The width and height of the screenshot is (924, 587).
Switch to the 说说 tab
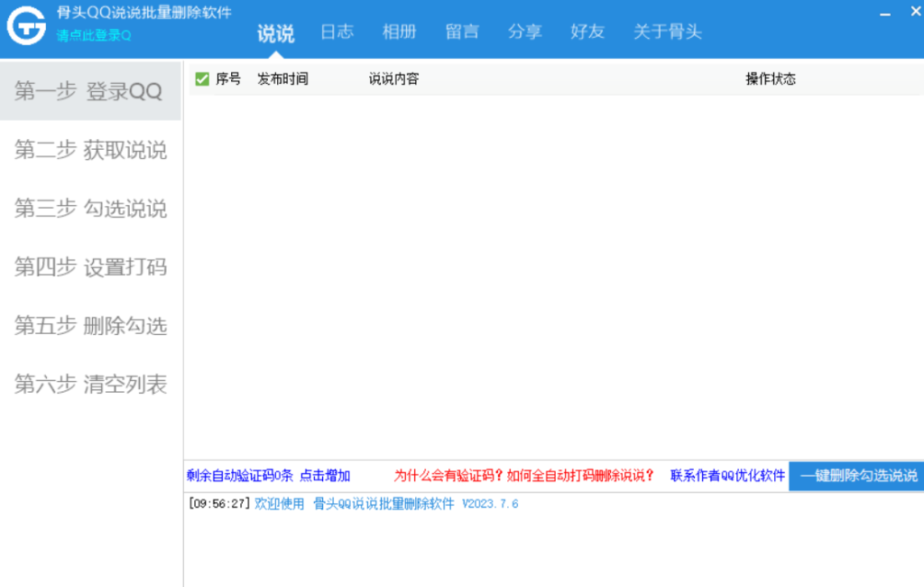(x=275, y=33)
